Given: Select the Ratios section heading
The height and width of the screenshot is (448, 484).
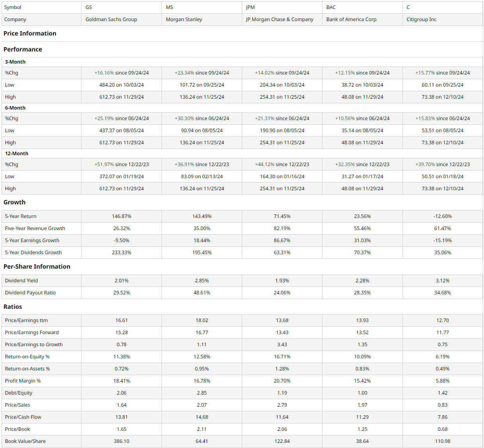Looking at the screenshot, I should click(x=13, y=307).
